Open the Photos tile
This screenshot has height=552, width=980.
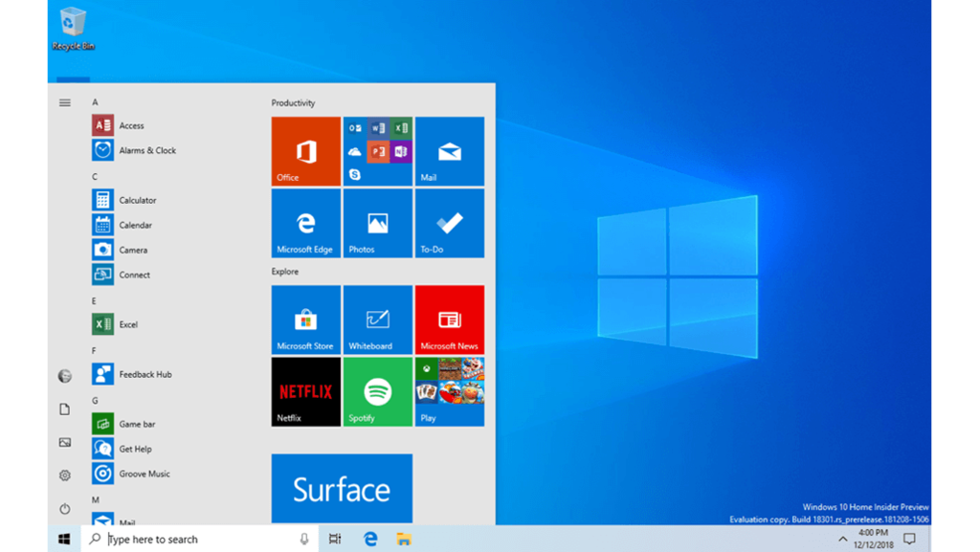[x=377, y=223]
